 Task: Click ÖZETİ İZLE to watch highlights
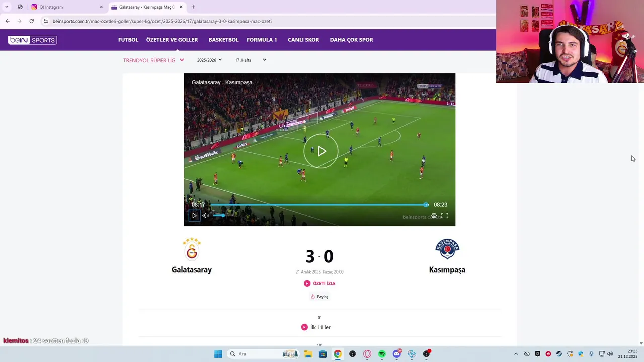(319, 283)
